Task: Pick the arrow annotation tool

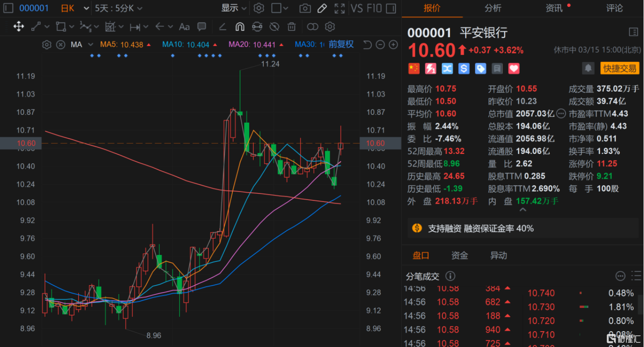Action: 160,27
